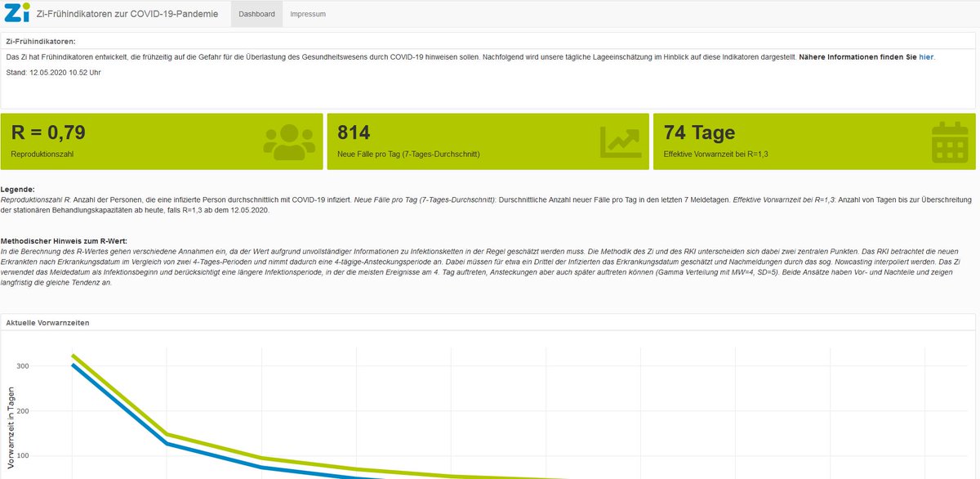Screen dimensions: 980x479
Task: Click 'Effektive Vorwarnzeit bei R=1,3' card label
Action: pyautogui.click(x=715, y=154)
